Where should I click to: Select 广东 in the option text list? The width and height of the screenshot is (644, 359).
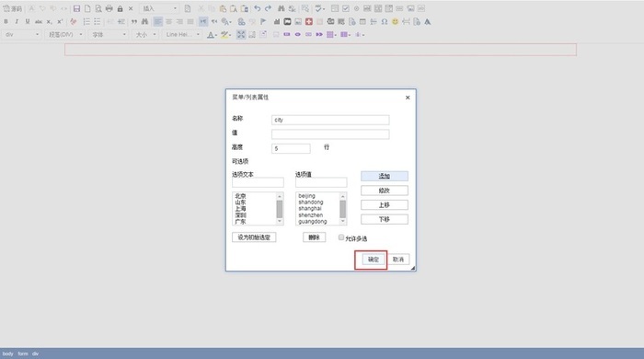tap(241, 222)
